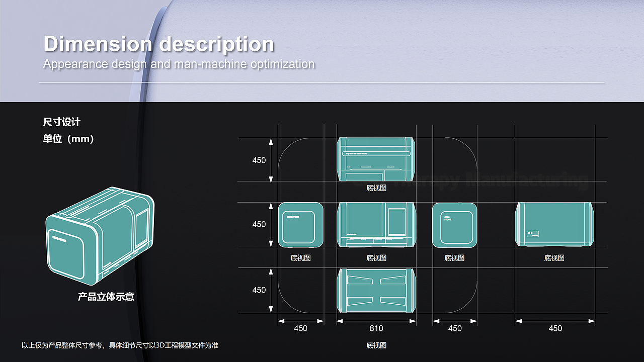Select the far-right drawing with the small label plate
Screen dimensions: 644x362
(x=554, y=225)
